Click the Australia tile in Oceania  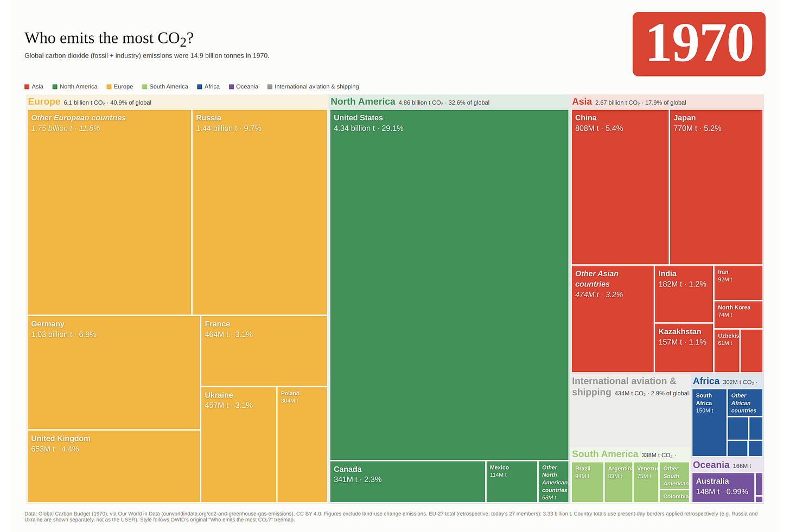(723, 488)
